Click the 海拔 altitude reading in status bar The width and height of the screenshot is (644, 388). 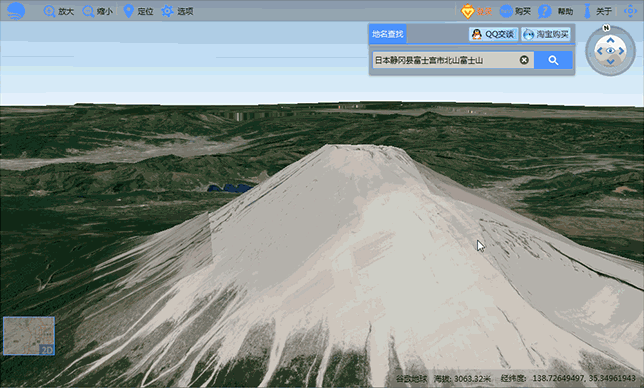[462, 378]
